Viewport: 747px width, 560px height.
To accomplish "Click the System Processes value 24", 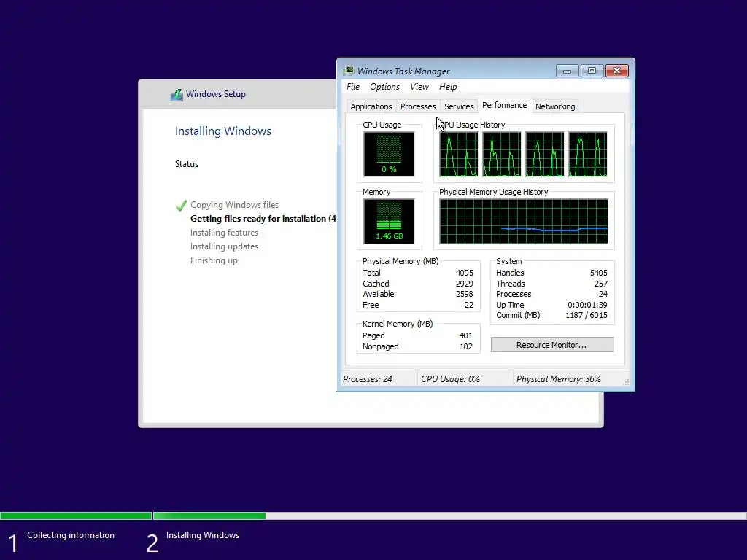I will click(603, 294).
